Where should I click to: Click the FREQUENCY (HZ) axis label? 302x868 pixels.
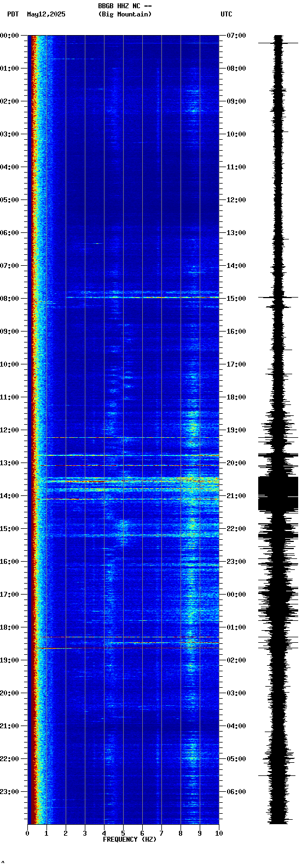pos(130,840)
